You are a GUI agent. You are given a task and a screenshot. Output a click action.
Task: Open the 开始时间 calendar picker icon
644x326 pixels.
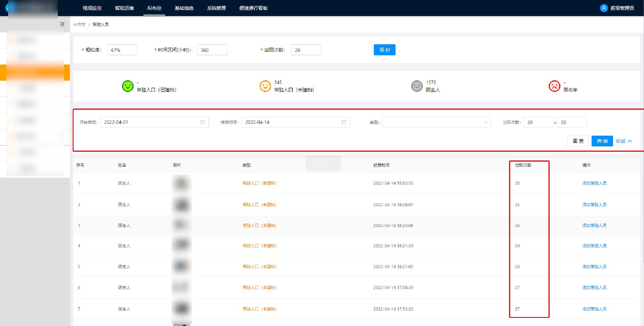pos(203,122)
